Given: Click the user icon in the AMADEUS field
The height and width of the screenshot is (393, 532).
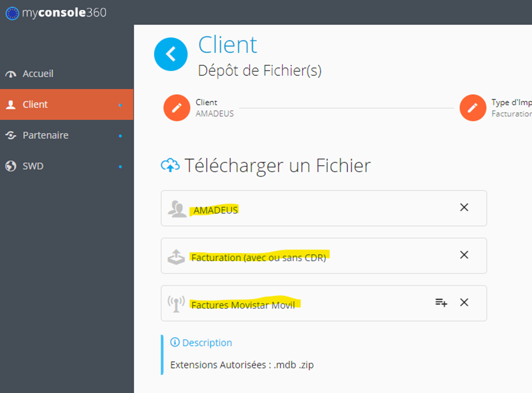Looking at the screenshot, I should (x=177, y=209).
